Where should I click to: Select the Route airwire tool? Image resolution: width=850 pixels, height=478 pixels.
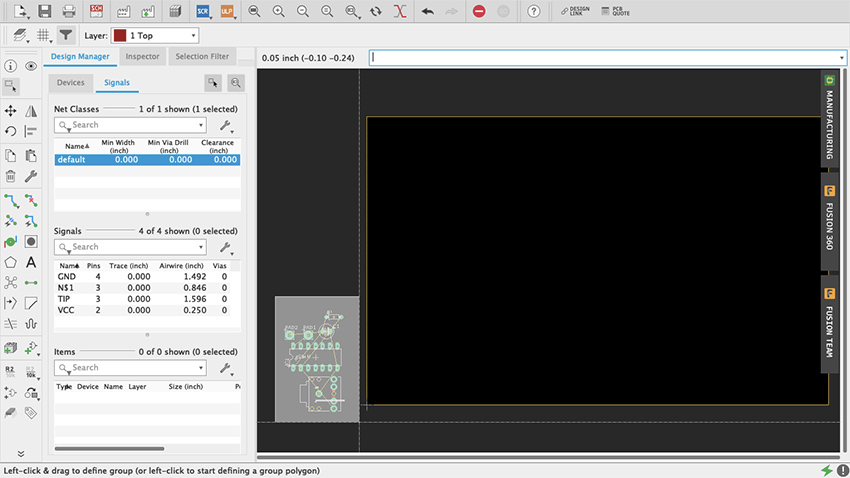point(10,201)
